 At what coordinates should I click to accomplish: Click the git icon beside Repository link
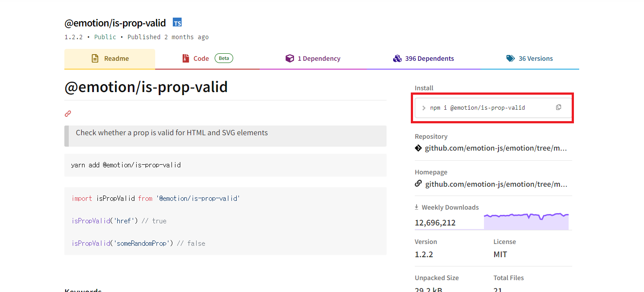click(418, 148)
